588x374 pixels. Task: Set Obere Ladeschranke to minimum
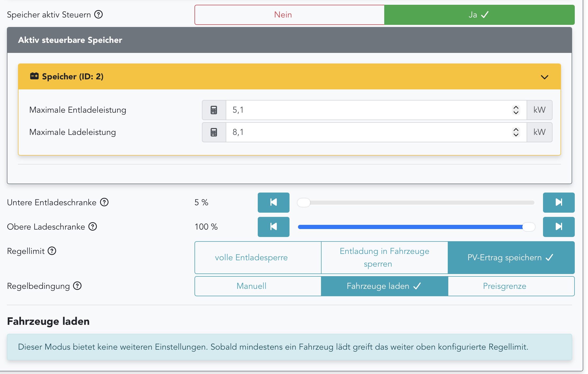273,227
